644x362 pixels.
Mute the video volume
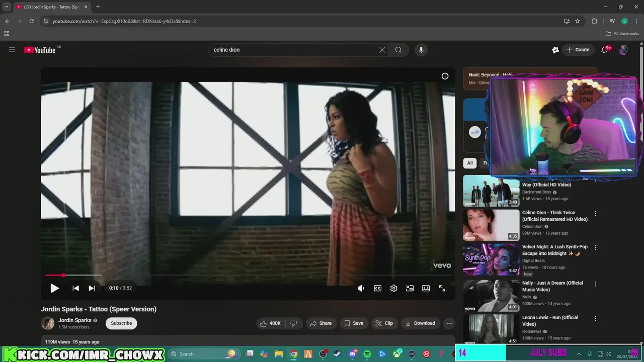tap(361, 288)
